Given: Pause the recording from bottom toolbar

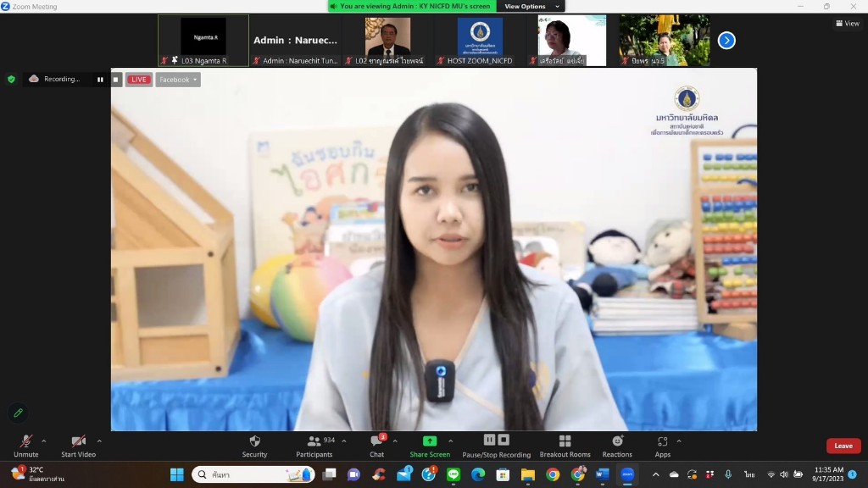Looking at the screenshot, I should [x=489, y=440].
